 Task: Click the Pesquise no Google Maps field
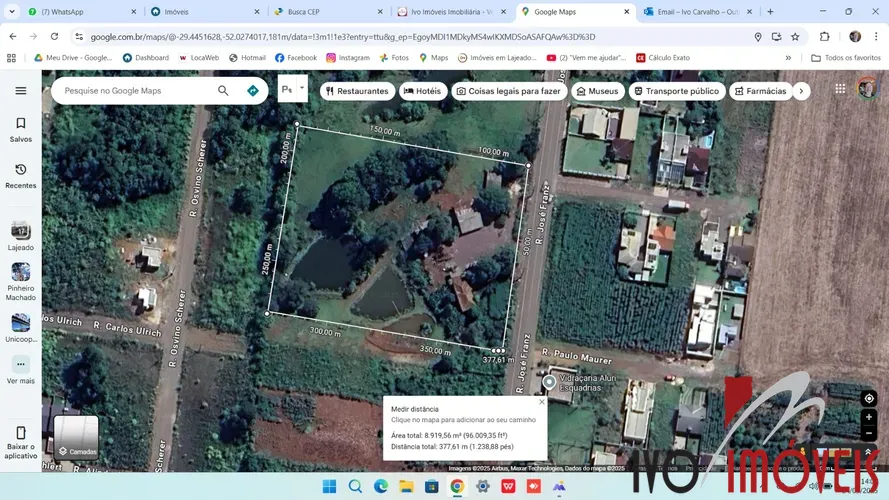[x=135, y=91]
